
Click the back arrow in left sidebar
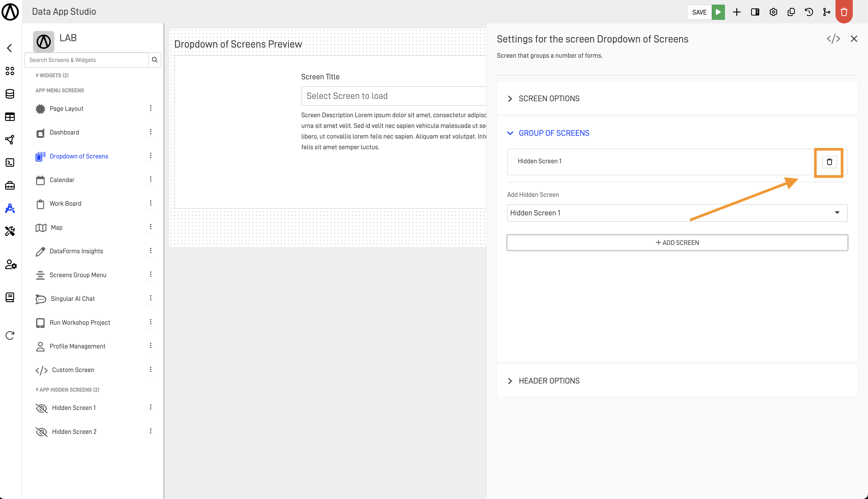tap(10, 48)
